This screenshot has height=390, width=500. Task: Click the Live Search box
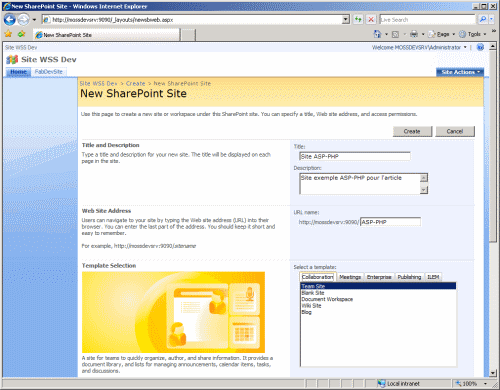(x=427, y=20)
